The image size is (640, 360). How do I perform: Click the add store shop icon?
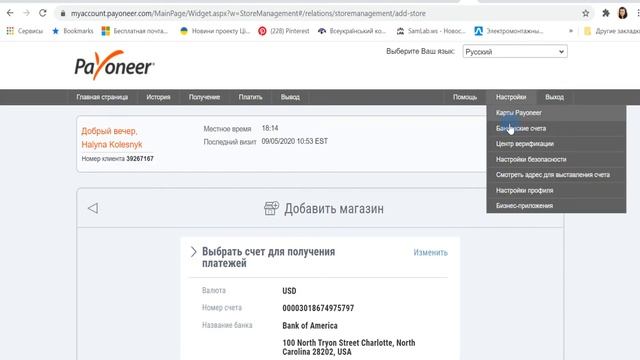[x=271, y=208]
